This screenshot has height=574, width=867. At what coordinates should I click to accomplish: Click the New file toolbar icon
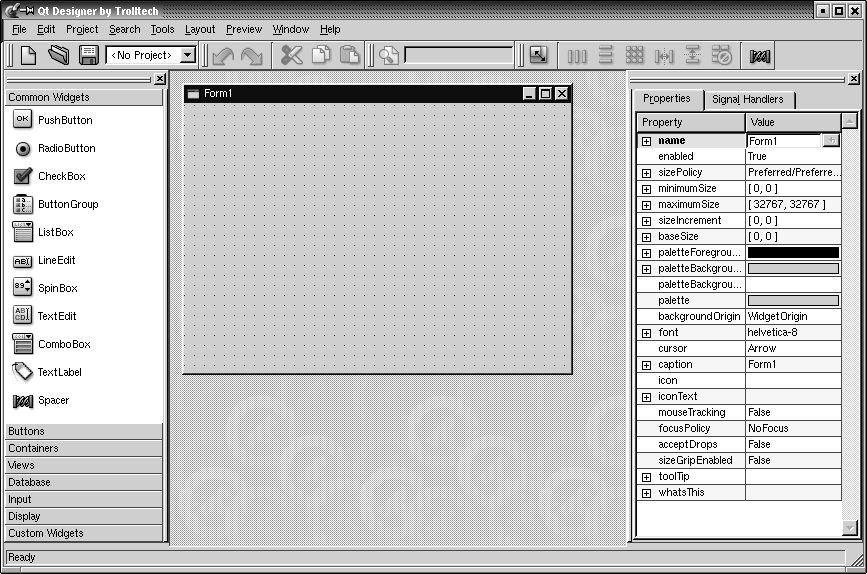(x=28, y=56)
